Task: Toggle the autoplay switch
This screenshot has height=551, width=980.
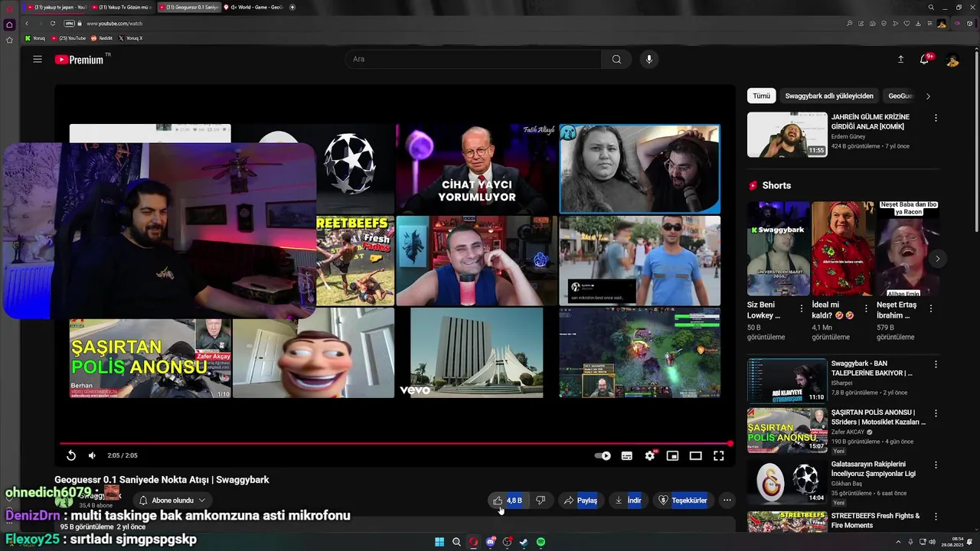Action: pyautogui.click(x=603, y=455)
